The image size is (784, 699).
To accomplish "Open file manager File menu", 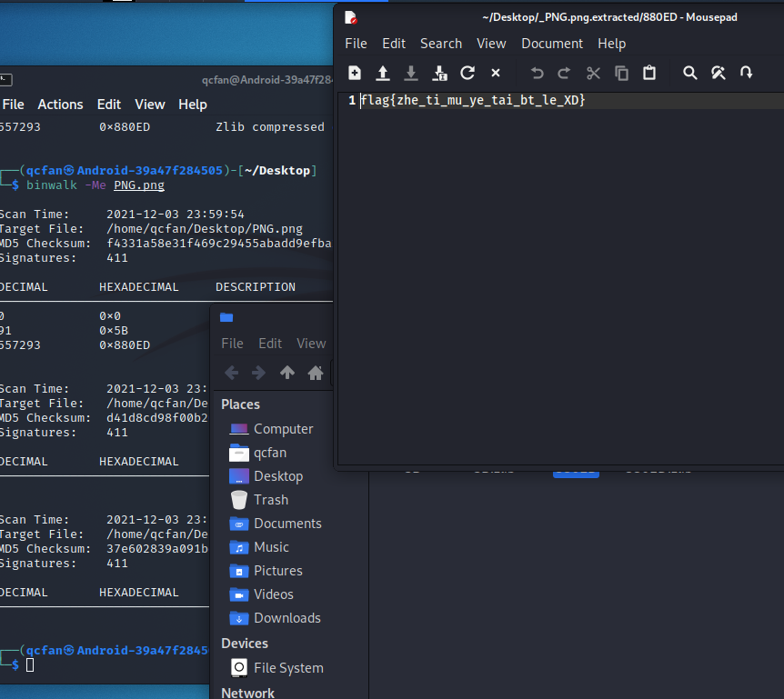I will coord(232,344).
